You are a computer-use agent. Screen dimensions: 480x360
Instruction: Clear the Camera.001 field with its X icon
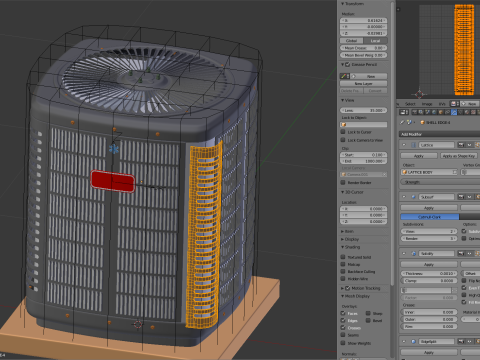click(x=384, y=174)
